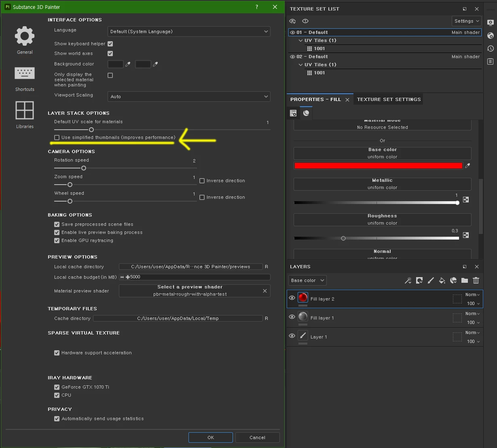The image size is (497, 448).
Task: Open Shader settings in right dock
Action: 491,36
